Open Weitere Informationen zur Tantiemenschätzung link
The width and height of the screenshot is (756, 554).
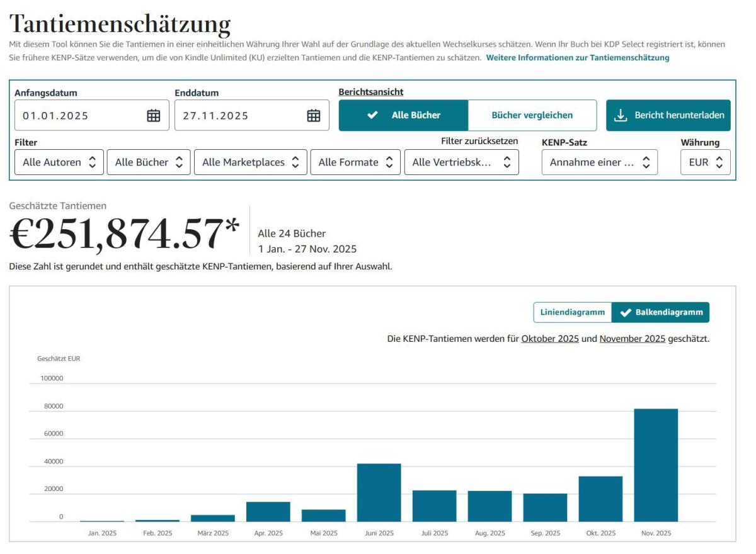[578, 57]
